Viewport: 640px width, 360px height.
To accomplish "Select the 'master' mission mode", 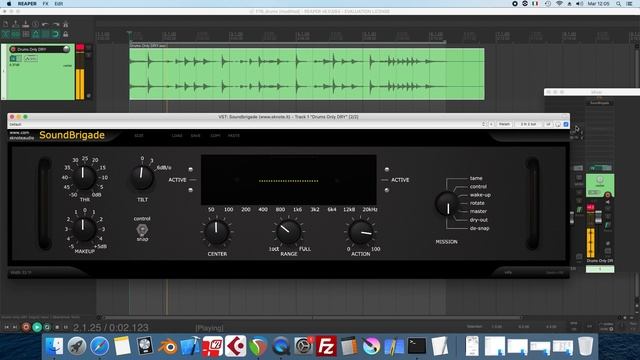I will click(478, 211).
